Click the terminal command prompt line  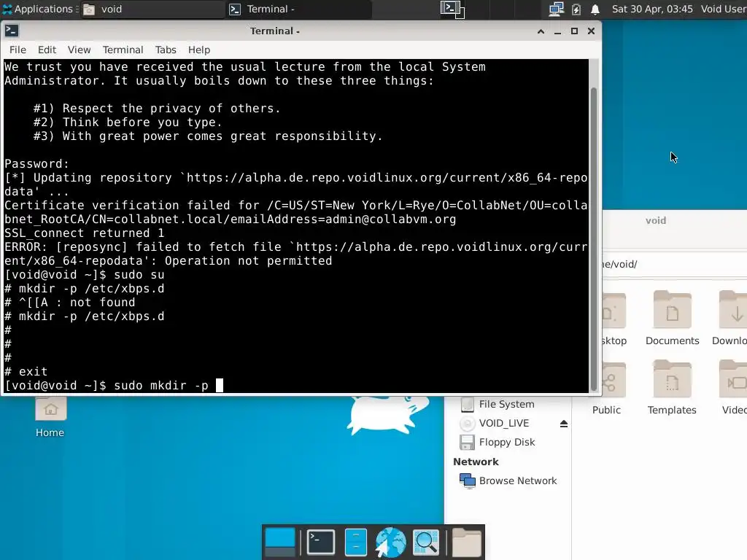tap(296, 385)
